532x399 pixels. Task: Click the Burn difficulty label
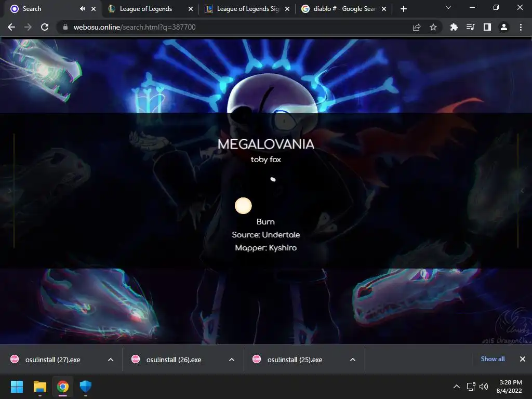click(x=265, y=222)
